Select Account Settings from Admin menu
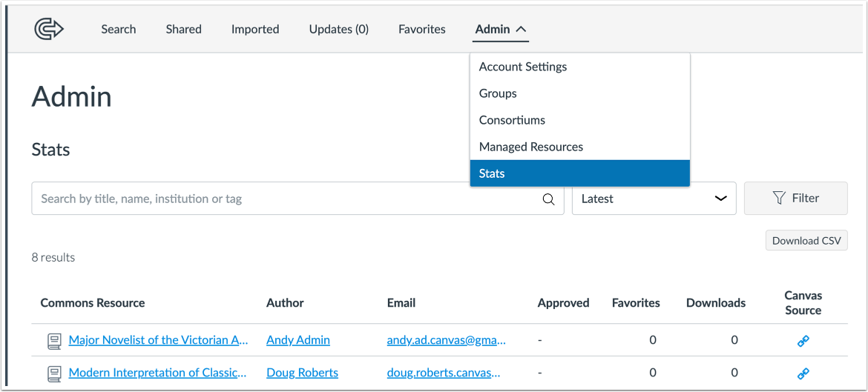This screenshot has width=868, height=392. pos(523,67)
